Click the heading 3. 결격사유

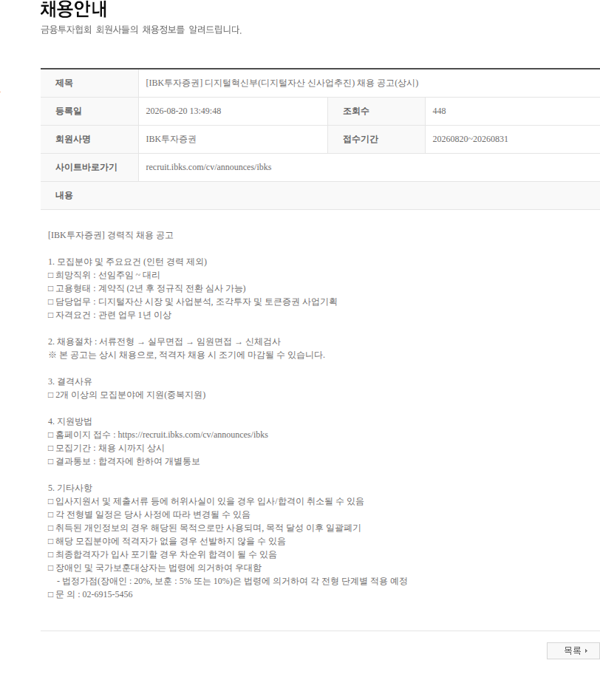pyautogui.click(x=69, y=381)
